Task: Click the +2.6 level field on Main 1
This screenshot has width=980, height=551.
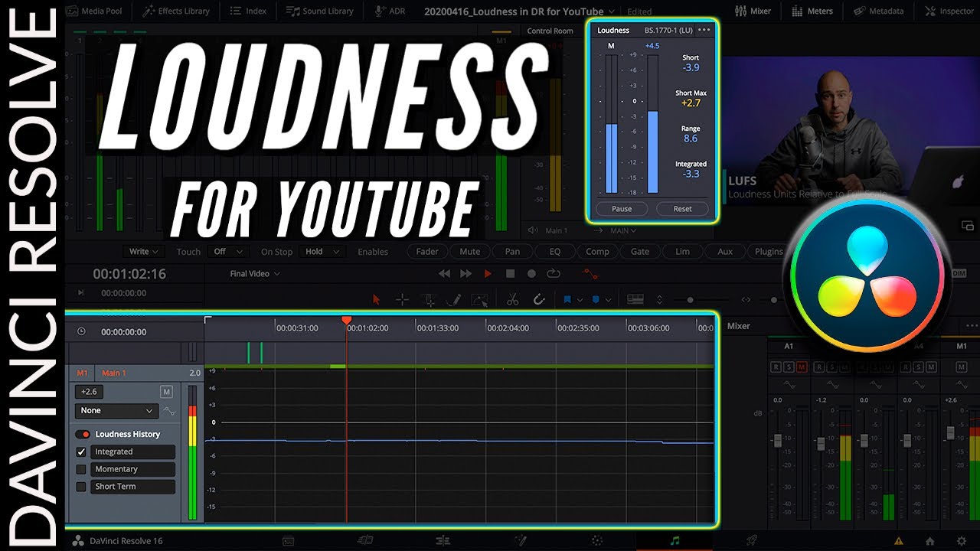Action: (89, 392)
